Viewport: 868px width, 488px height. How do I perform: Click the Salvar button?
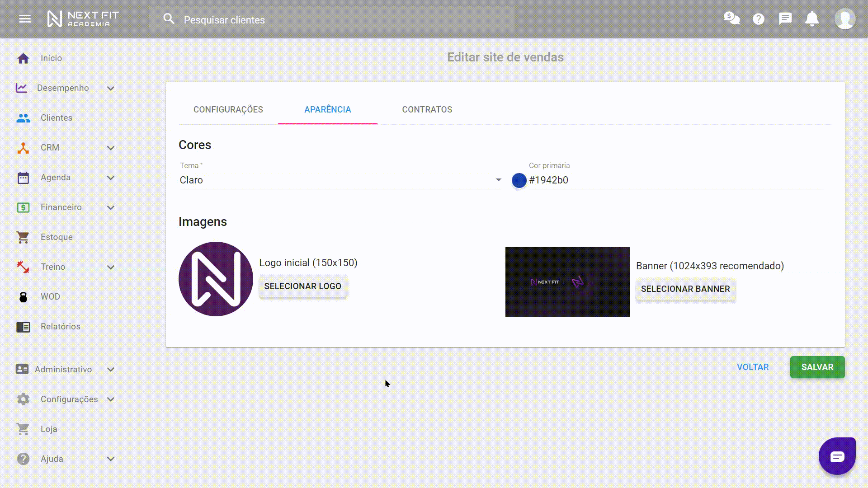click(817, 367)
